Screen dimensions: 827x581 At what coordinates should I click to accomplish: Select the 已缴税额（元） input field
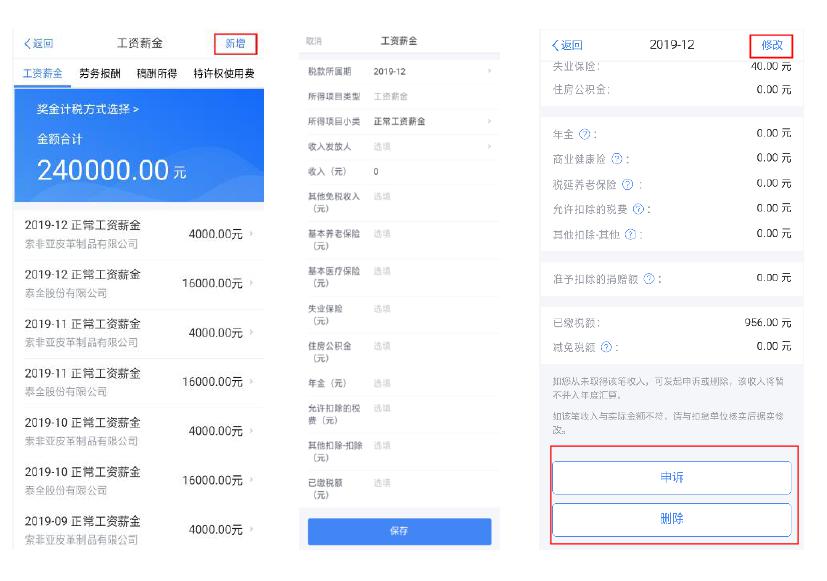[x=399, y=489]
